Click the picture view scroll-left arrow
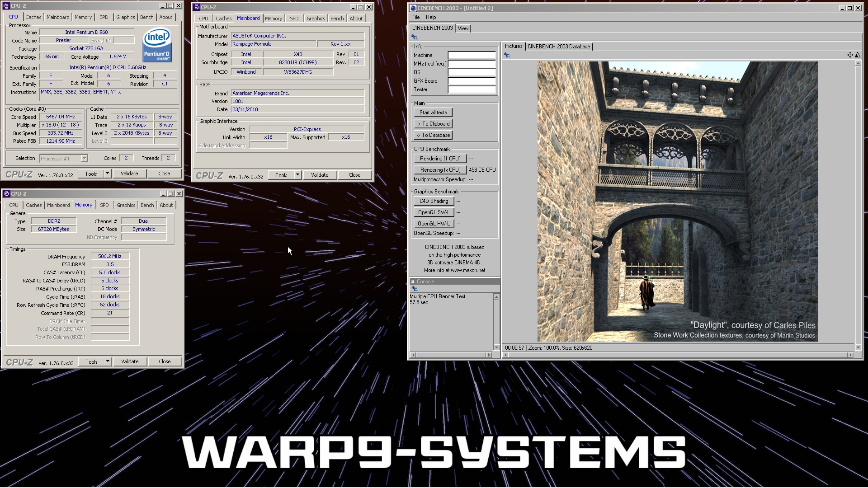Viewport: 868px width, 488px height. pyautogui.click(x=506, y=355)
